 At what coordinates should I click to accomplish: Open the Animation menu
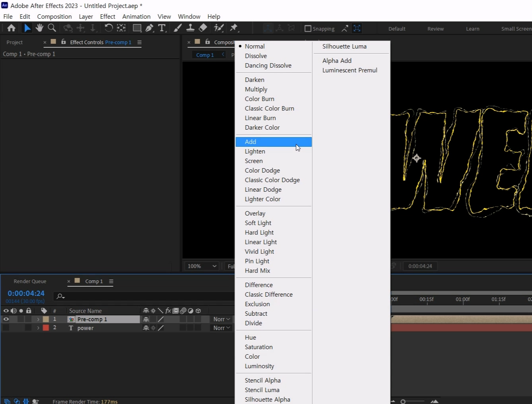click(x=136, y=16)
